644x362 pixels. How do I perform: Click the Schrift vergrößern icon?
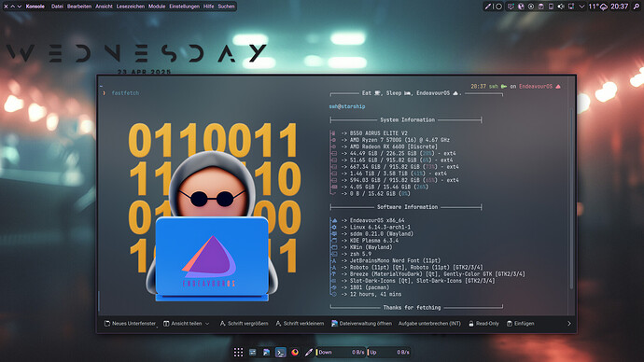(x=223, y=324)
